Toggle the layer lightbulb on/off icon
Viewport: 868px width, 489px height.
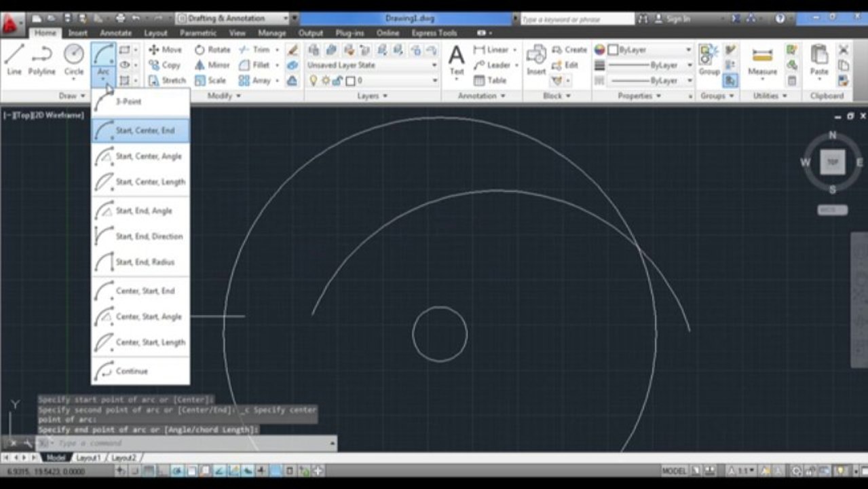tap(313, 80)
